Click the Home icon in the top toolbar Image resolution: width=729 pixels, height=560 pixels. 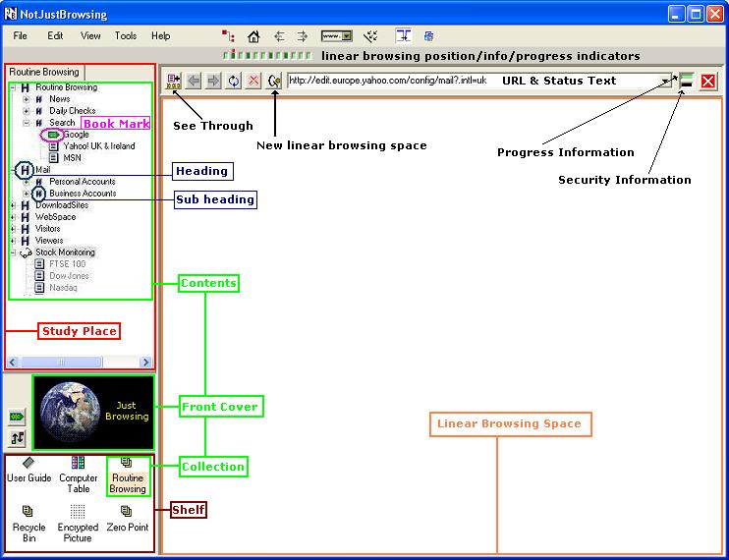[253, 36]
